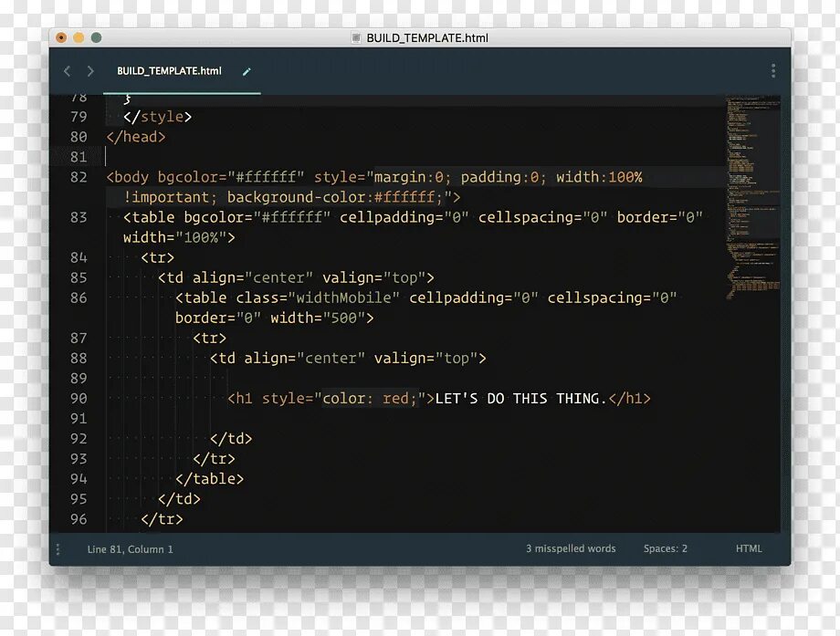Viewport: 840px width, 636px height.
Task: Click the minimap code overview
Action: [752, 198]
